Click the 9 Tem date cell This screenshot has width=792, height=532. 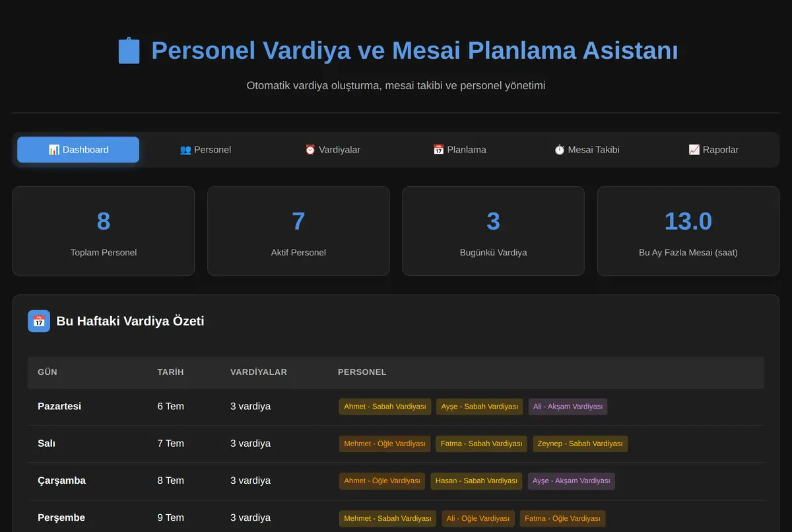(x=171, y=518)
